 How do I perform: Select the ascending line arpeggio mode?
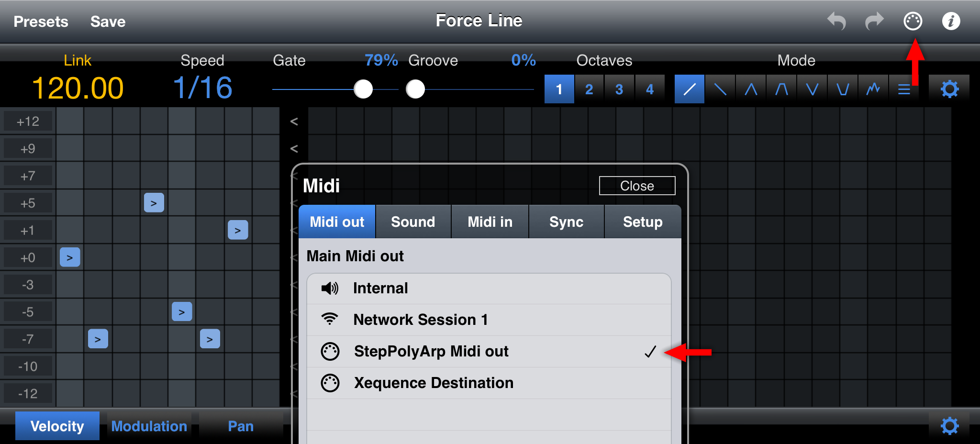pyautogui.click(x=689, y=89)
